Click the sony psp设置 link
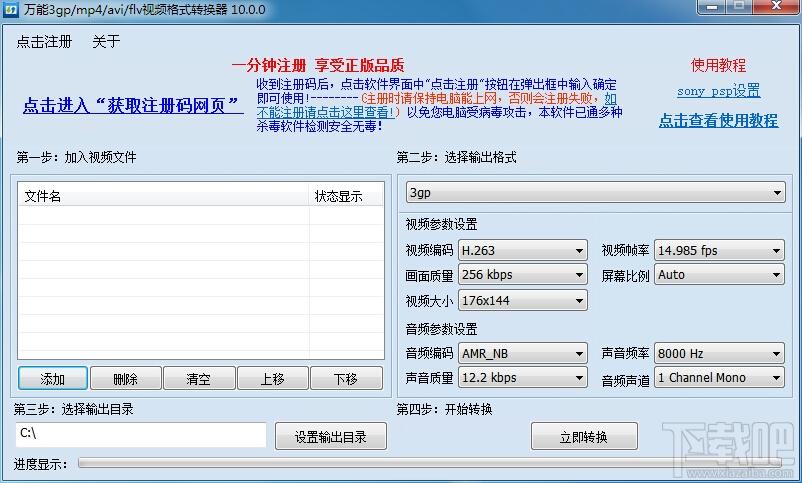 pos(718,91)
